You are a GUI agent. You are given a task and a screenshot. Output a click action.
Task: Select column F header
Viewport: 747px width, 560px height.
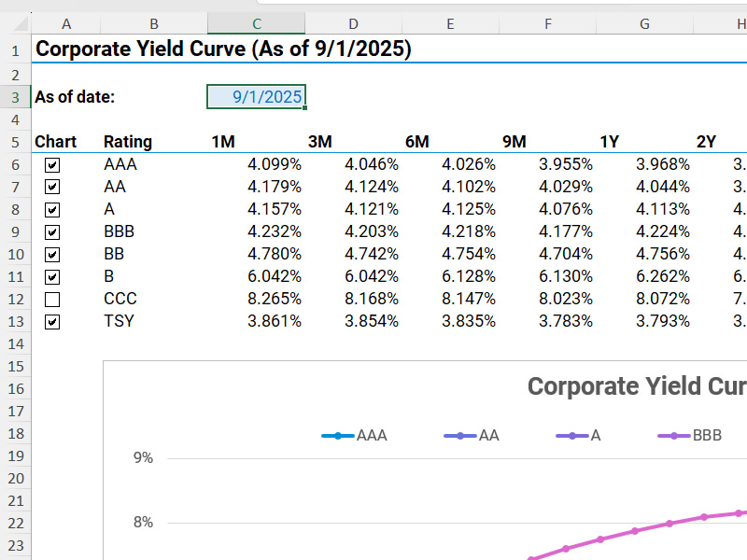point(547,23)
